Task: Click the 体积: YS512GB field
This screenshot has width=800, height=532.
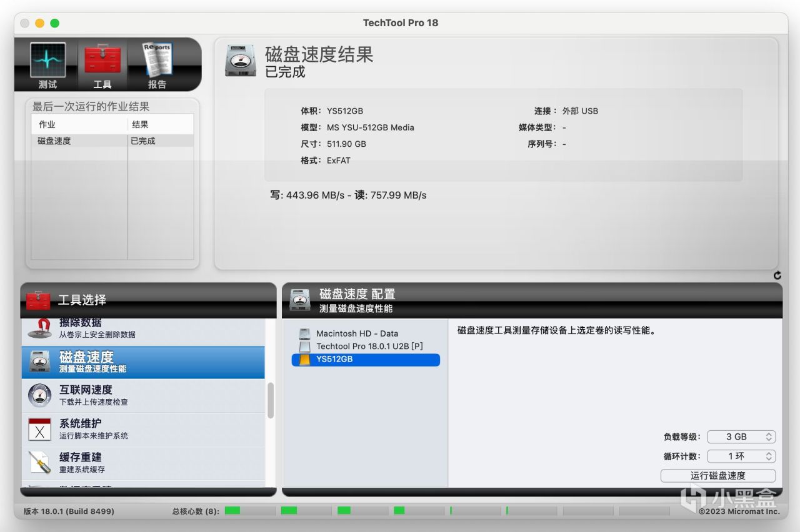Action: tap(332, 111)
